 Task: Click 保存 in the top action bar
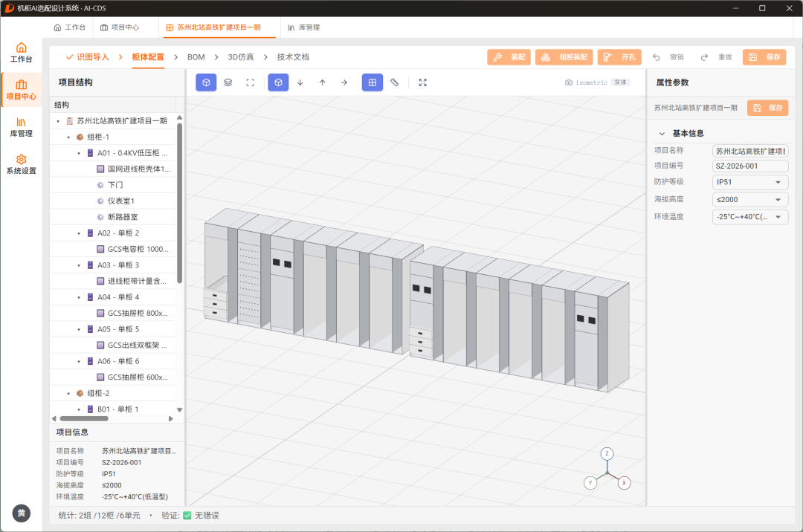point(764,57)
